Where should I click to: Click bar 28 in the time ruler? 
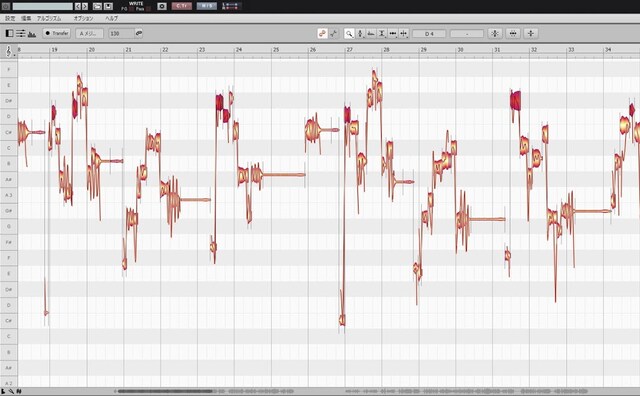[386, 49]
